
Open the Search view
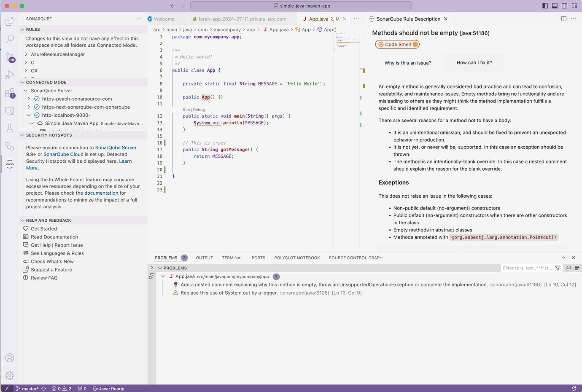pyautogui.click(x=10, y=39)
